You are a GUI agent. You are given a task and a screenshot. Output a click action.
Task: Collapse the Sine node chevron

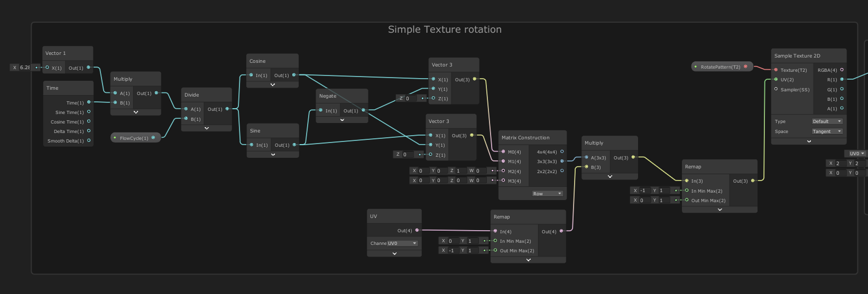coord(273,154)
